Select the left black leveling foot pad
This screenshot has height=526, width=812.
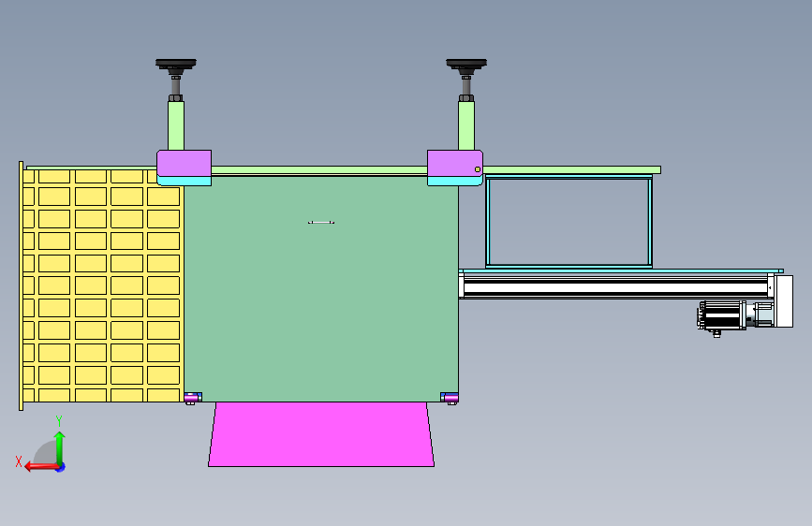coord(176,64)
